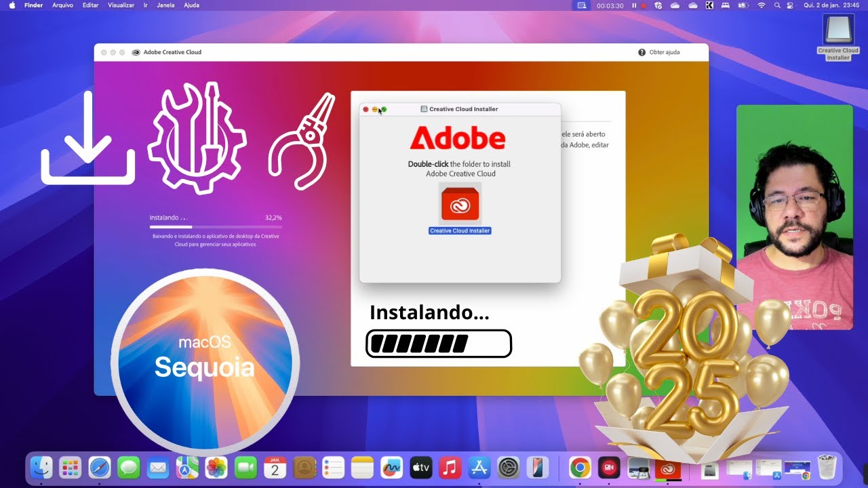
Task: Open Messages app in the Dock
Action: tap(129, 468)
